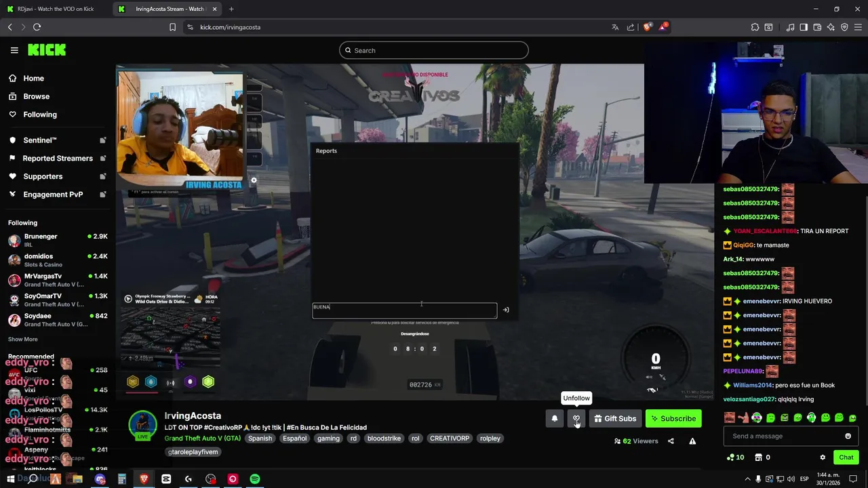Viewport: 868px width, 488px height.
Task: Open the browser main menu
Action: (858, 27)
